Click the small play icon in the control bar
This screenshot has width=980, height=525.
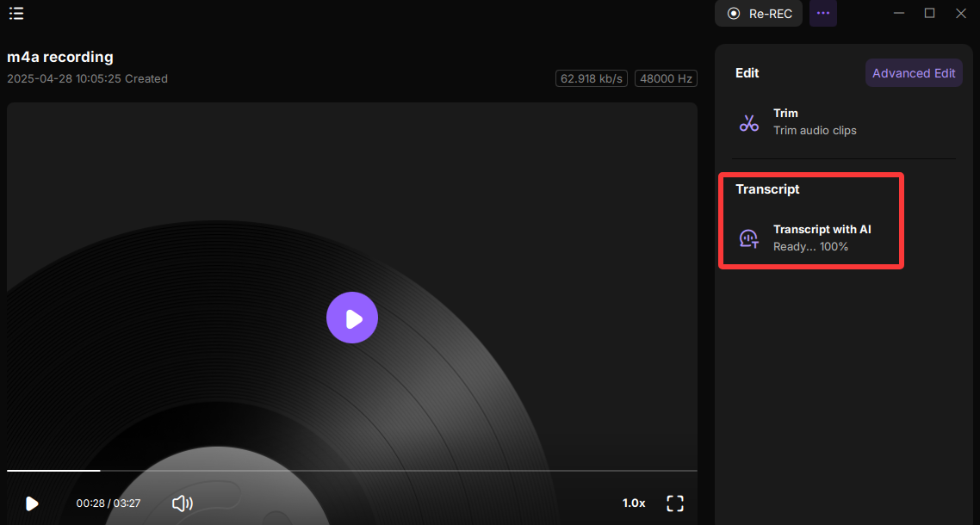click(x=32, y=503)
